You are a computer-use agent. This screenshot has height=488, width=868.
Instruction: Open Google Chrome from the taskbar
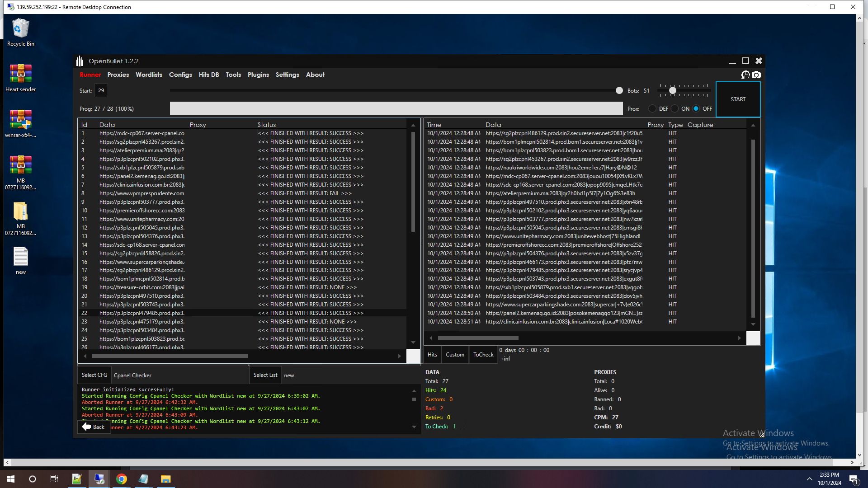[x=121, y=479]
